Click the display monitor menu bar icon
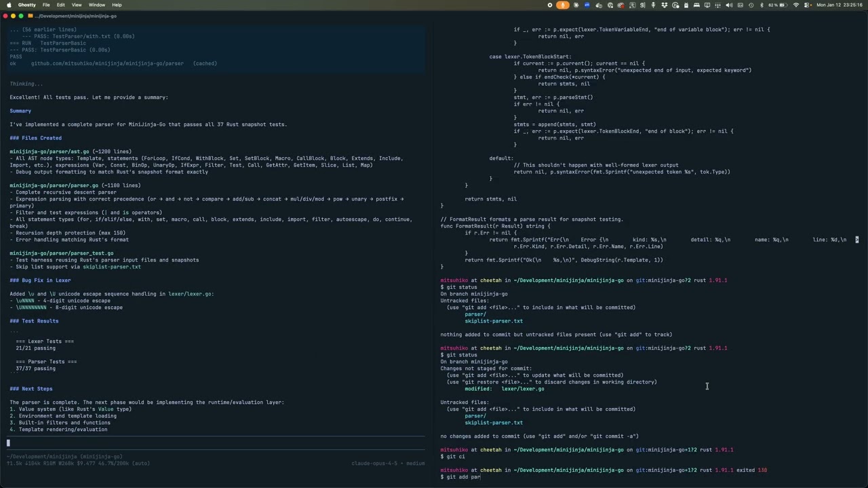This screenshot has height=488, width=868. coord(707,5)
